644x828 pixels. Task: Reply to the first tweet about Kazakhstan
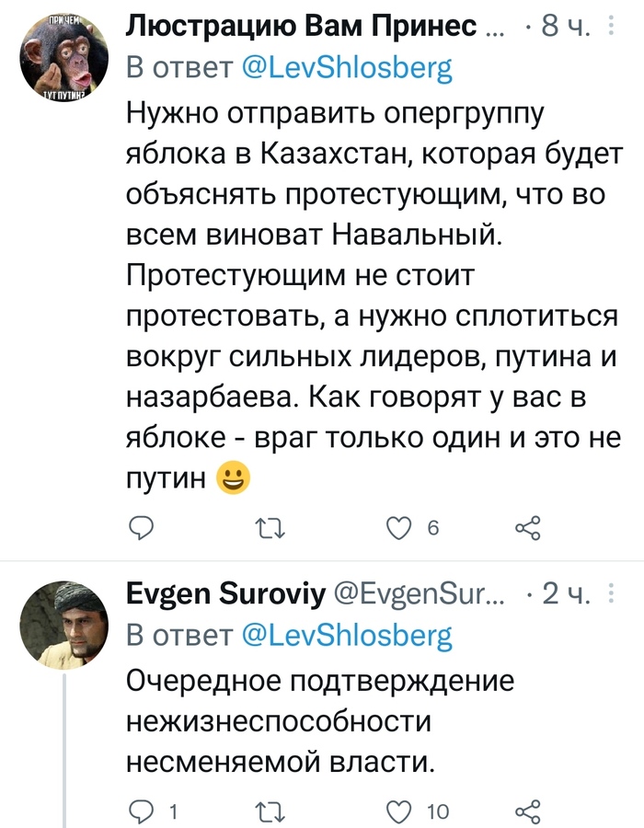coord(141,527)
